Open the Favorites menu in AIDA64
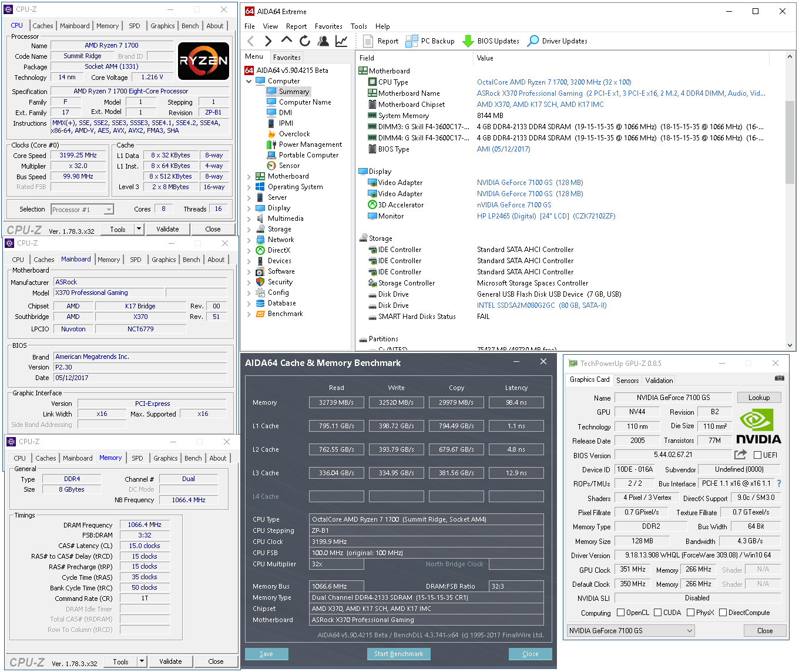 pos(328,26)
